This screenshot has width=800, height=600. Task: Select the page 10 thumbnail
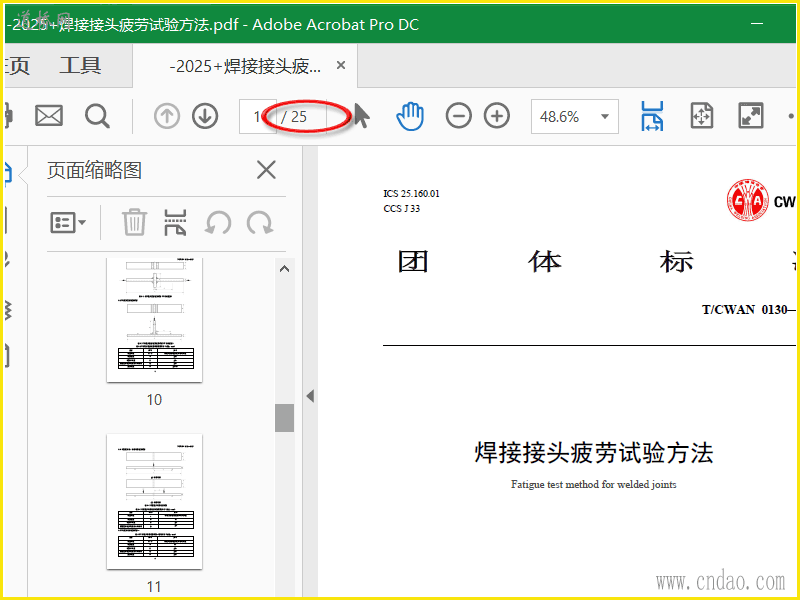[x=154, y=320]
